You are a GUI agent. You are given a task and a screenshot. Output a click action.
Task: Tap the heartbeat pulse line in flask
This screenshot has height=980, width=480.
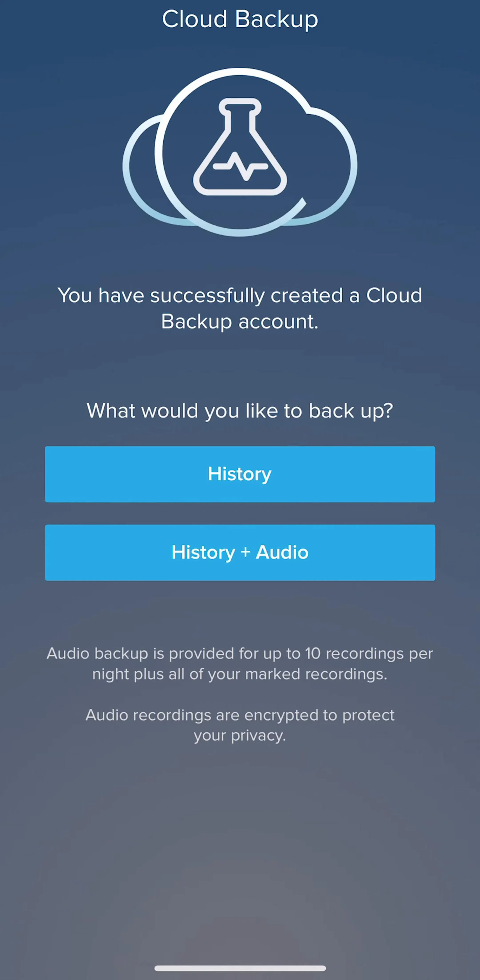pyautogui.click(x=240, y=166)
